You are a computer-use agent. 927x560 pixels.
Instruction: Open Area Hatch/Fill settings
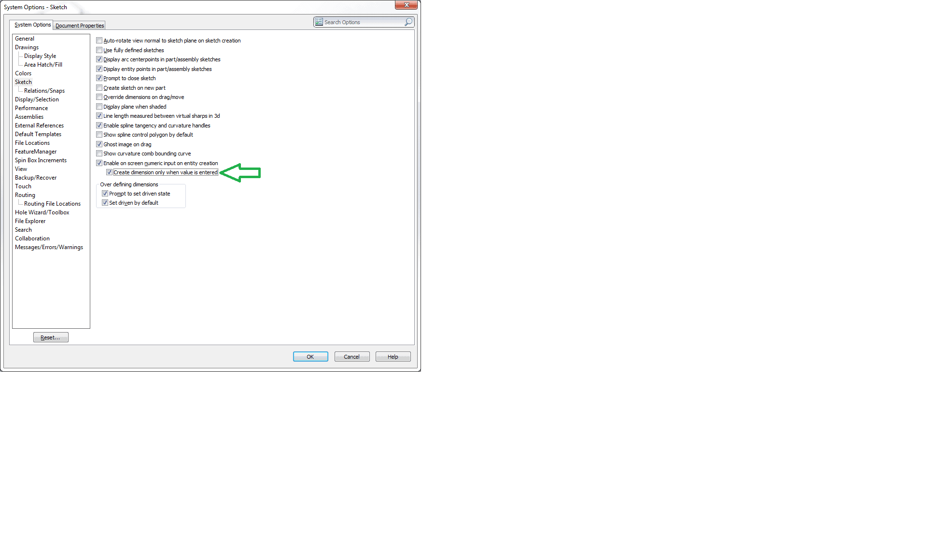tap(43, 65)
